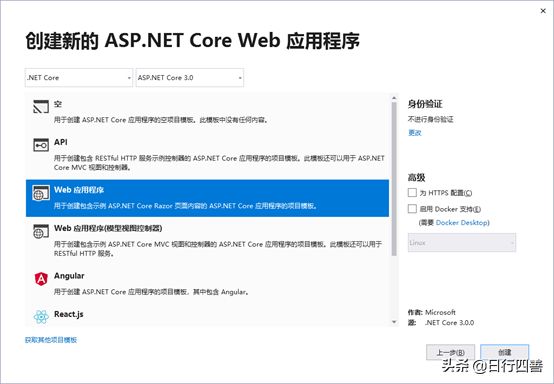Click the template list scrollbar thumb
554x384 pixels.
(x=394, y=178)
